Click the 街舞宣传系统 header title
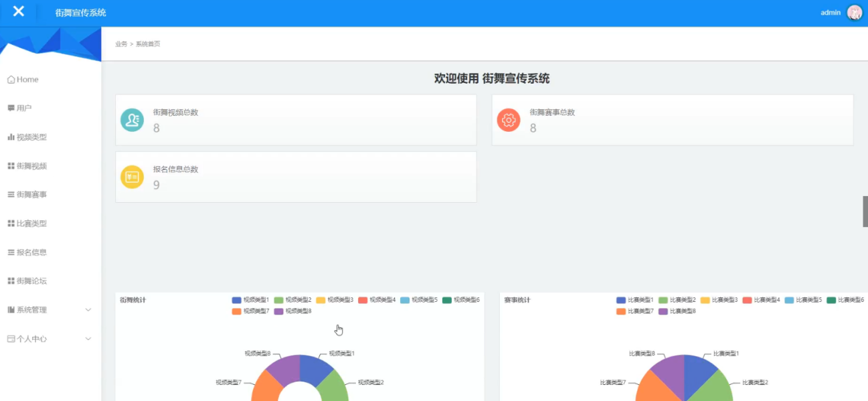This screenshot has height=401, width=868. [81, 13]
